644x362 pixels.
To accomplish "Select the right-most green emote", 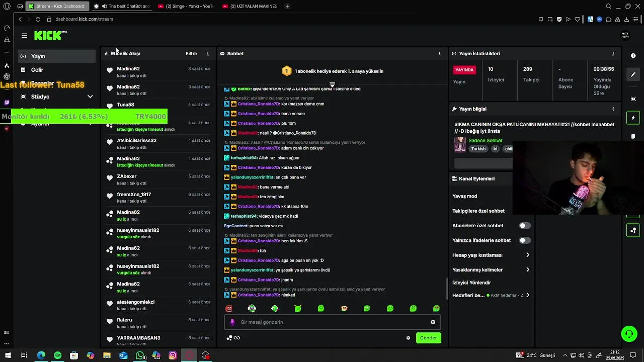I will [436, 308].
